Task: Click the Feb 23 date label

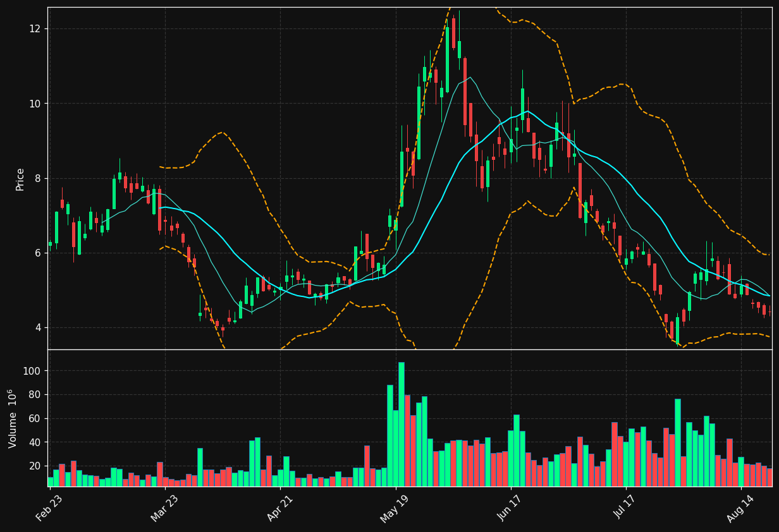Action: click(49, 507)
